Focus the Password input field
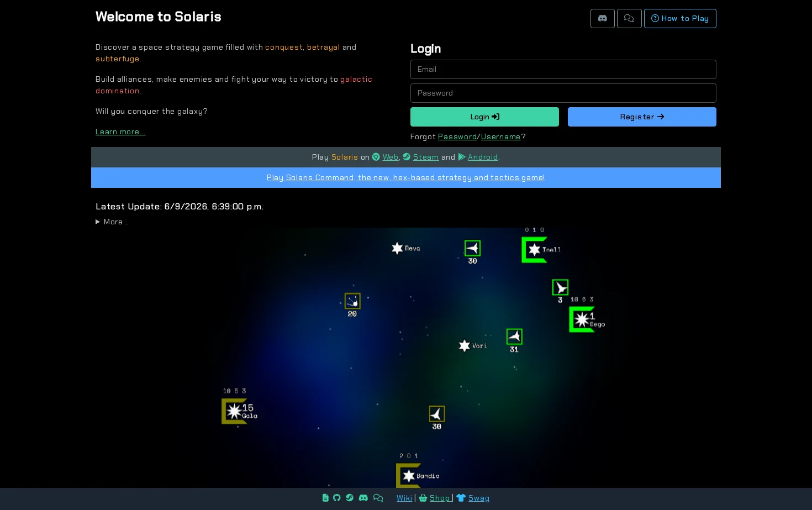812x510 pixels. pyautogui.click(x=563, y=93)
